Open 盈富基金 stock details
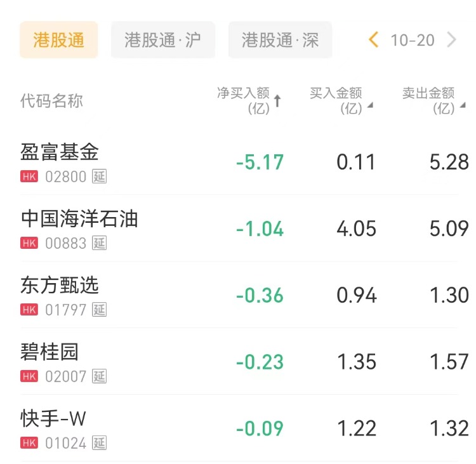Viewport: 476px width, 464px height. [60, 152]
